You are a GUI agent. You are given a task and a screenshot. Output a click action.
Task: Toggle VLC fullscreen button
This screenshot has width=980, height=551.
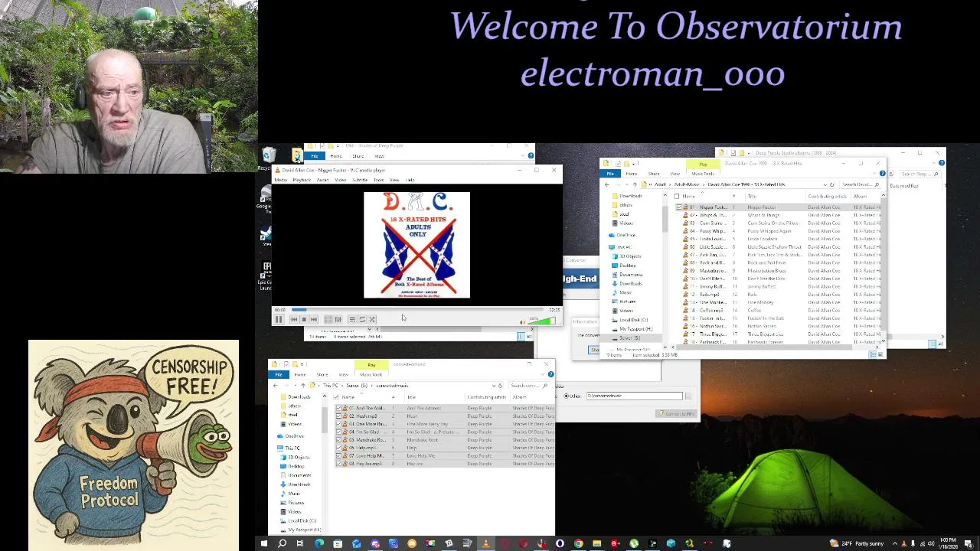pos(328,319)
